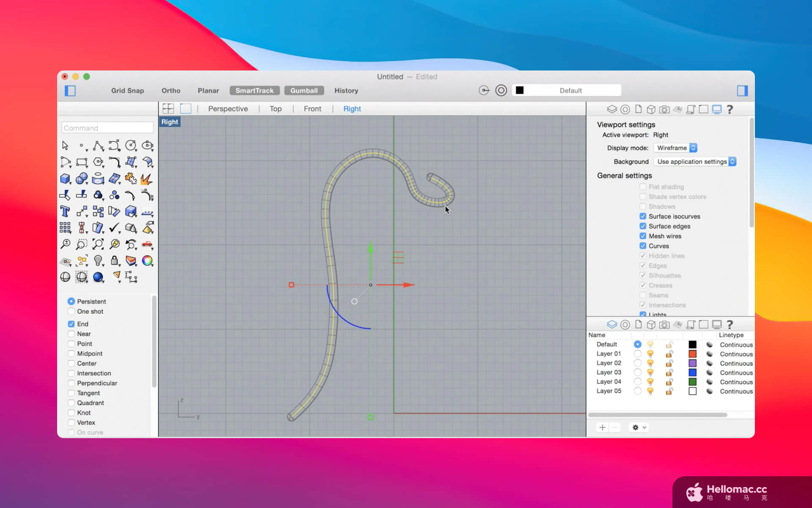
Task: Select the Polygon tool in the tool palette
Action: [x=98, y=162]
